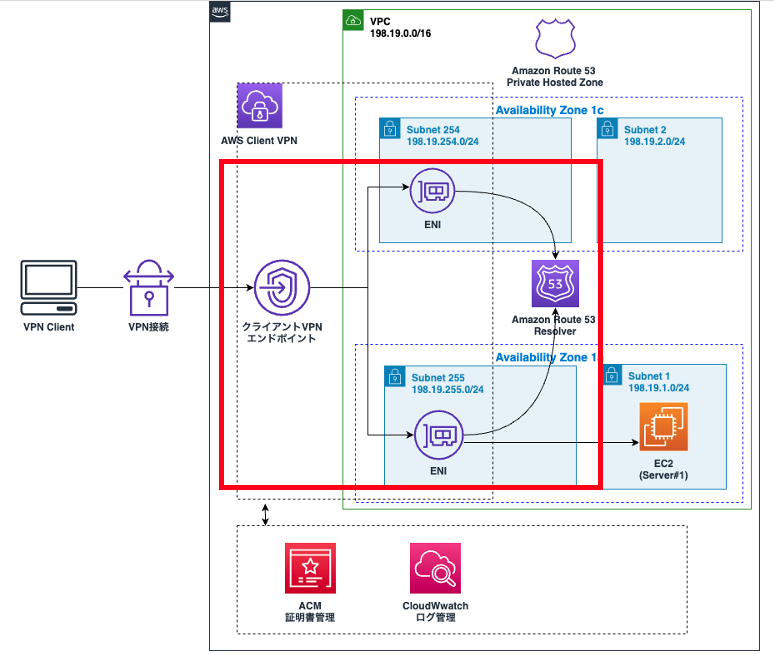Click the AWS Client VPN cloud icon
Screen dimensions: 774x654
tap(260, 106)
